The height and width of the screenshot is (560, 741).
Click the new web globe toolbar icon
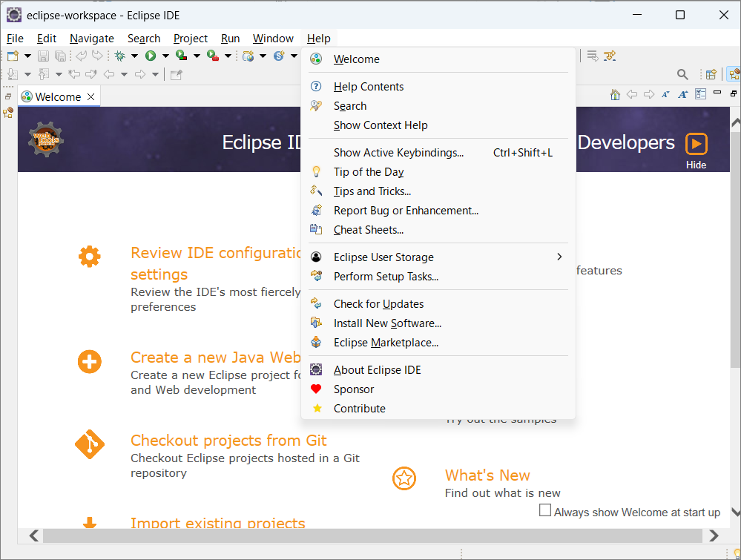pos(248,56)
